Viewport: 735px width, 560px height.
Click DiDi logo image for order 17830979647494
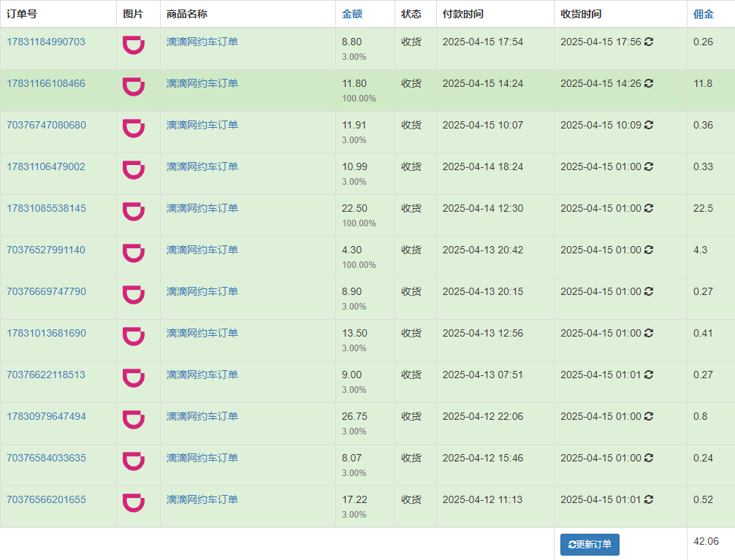134,419
